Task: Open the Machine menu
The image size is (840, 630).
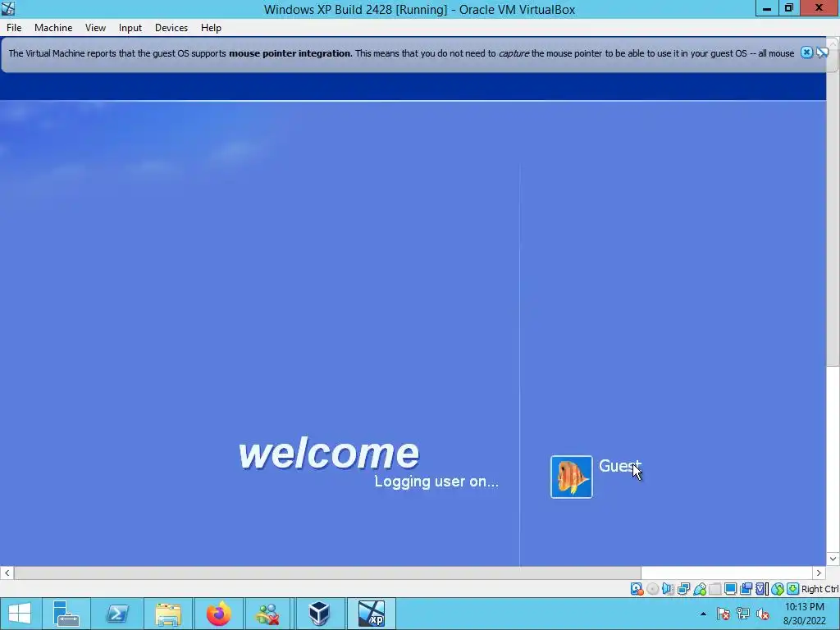Action: (53, 28)
